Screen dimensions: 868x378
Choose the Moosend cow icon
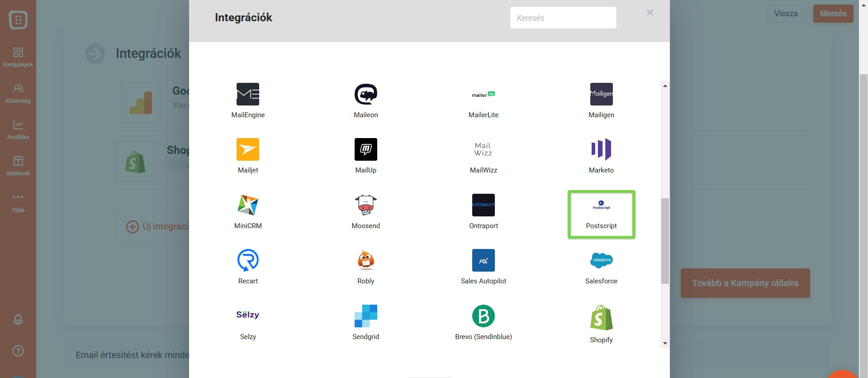pos(366,205)
